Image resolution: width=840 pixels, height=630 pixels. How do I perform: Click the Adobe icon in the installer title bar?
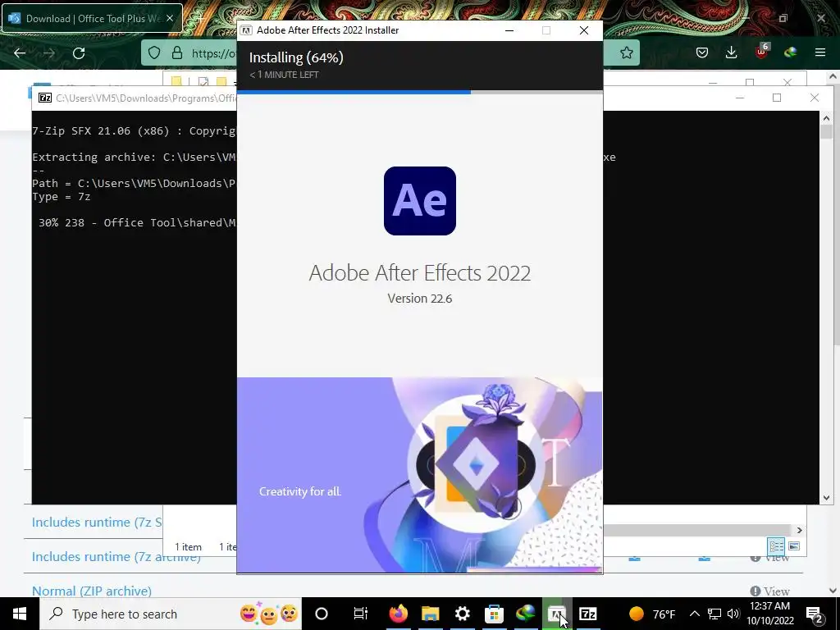tap(246, 30)
